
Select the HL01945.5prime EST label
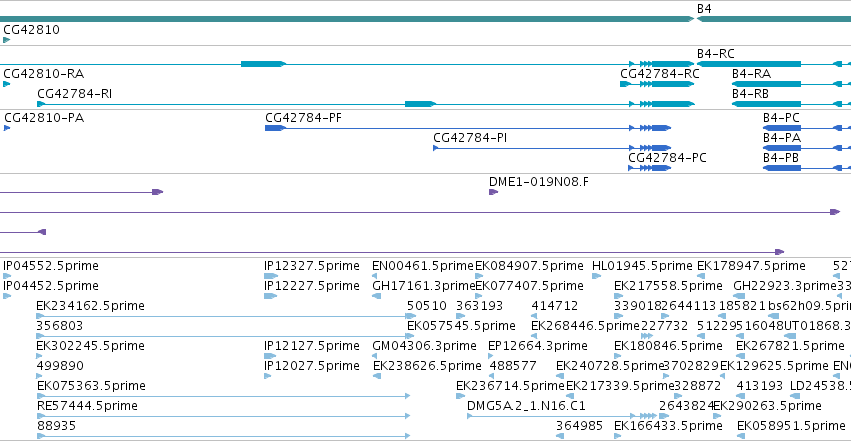(642, 266)
